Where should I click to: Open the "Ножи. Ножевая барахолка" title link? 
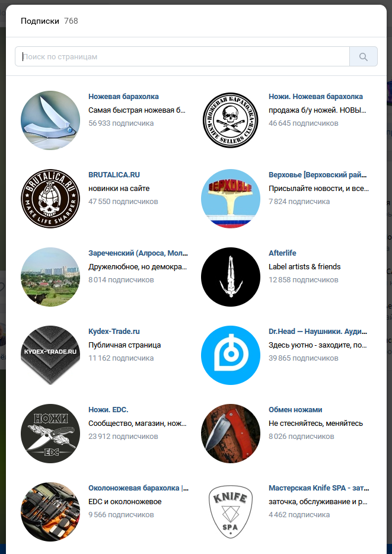click(315, 97)
